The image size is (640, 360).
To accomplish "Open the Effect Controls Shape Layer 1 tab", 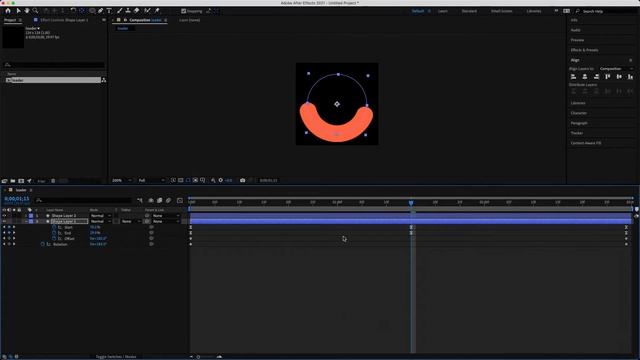I will (64, 20).
